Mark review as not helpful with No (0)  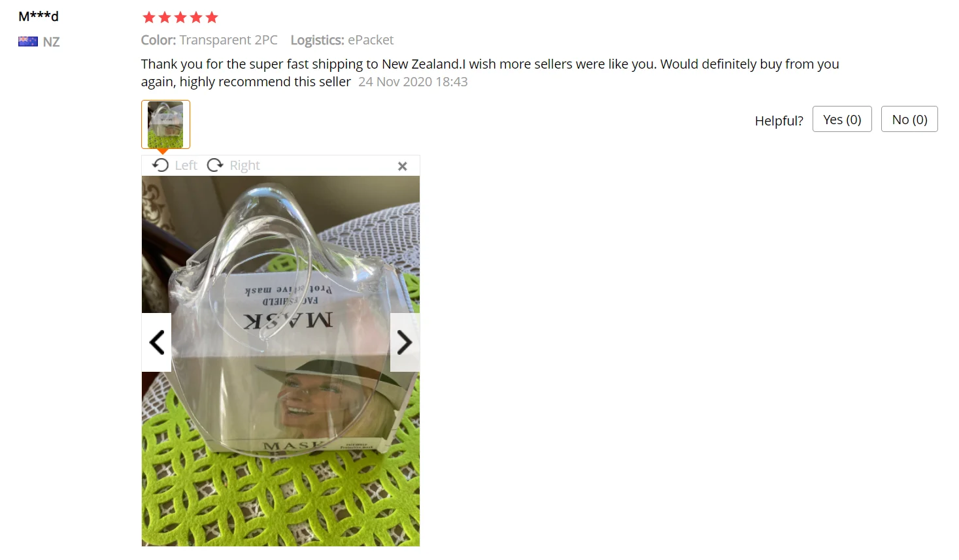click(x=909, y=119)
